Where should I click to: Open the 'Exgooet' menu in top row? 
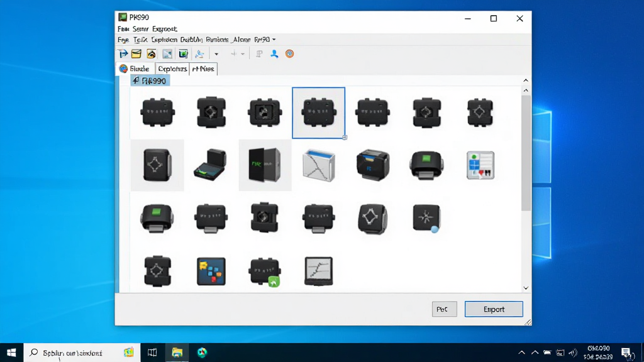(165, 29)
